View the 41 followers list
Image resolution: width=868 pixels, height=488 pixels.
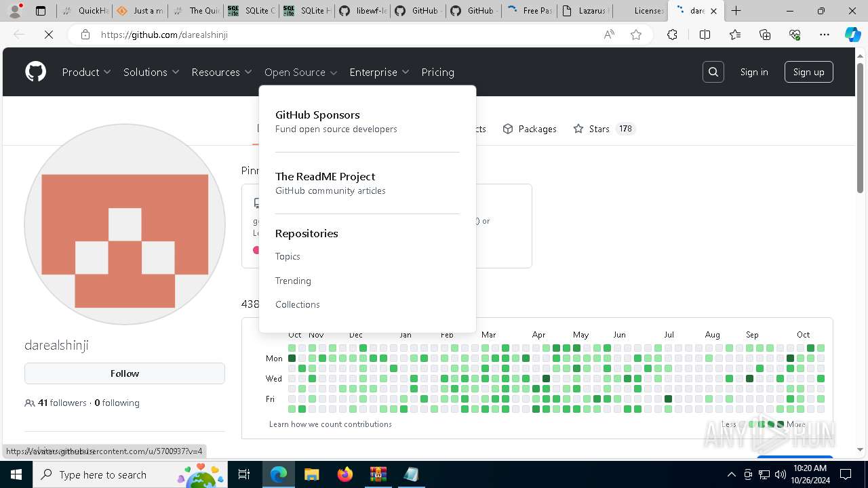click(62, 403)
